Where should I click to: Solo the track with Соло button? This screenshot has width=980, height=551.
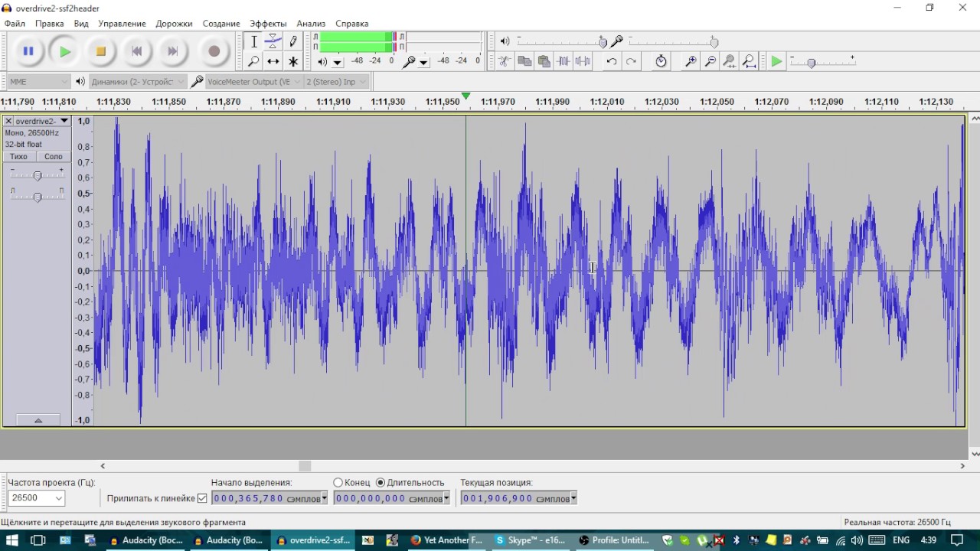tap(54, 156)
